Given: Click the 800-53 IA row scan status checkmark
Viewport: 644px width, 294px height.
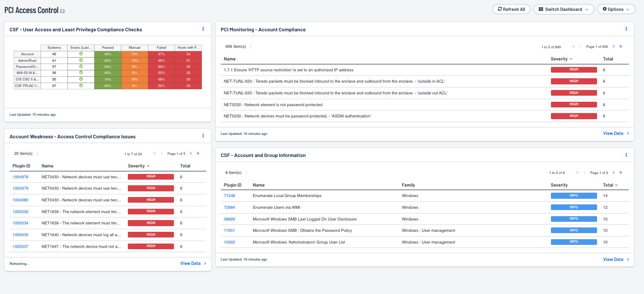Looking at the screenshot, I should [x=81, y=73].
